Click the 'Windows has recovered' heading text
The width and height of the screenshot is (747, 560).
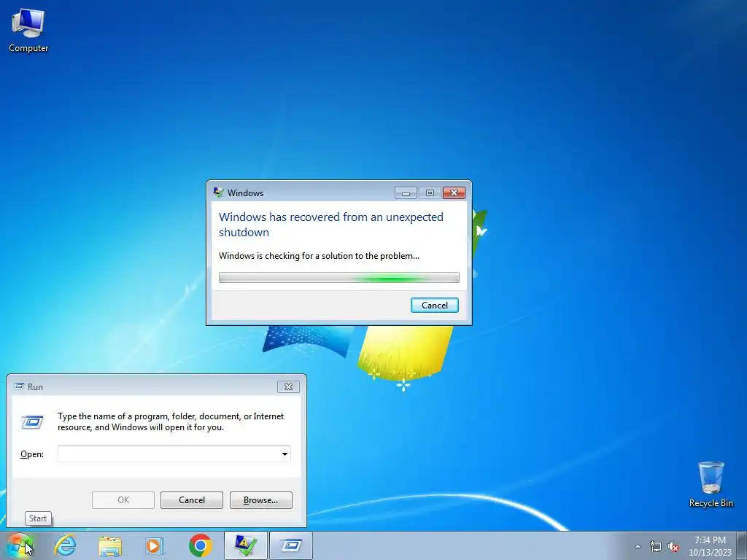click(x=330, y=225)
